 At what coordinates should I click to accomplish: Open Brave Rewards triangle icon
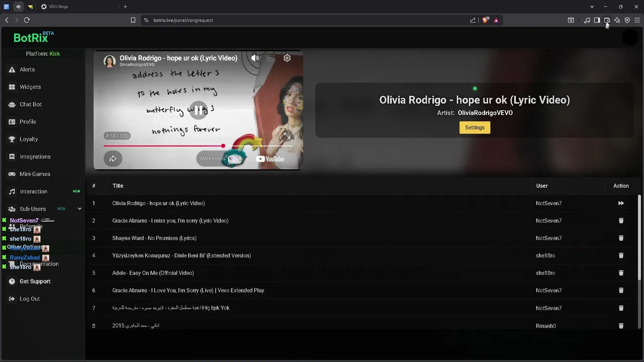click(x=496, y=20)
